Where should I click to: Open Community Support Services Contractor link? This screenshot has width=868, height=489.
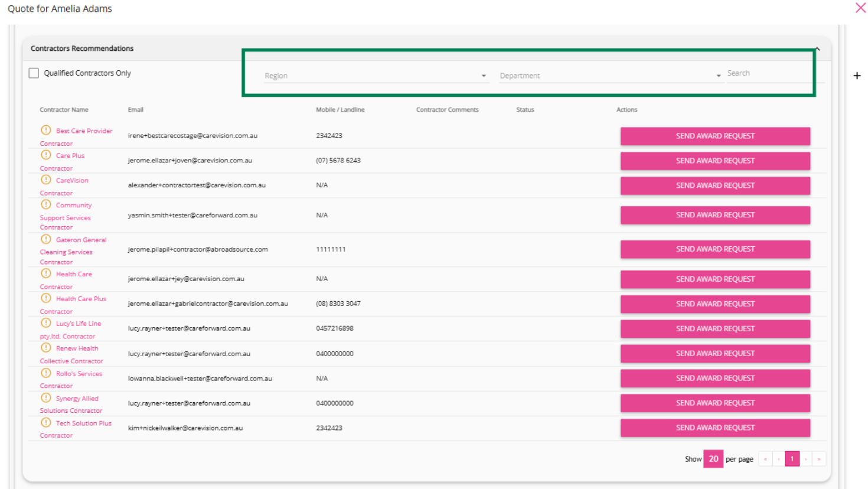coord(66,216)
